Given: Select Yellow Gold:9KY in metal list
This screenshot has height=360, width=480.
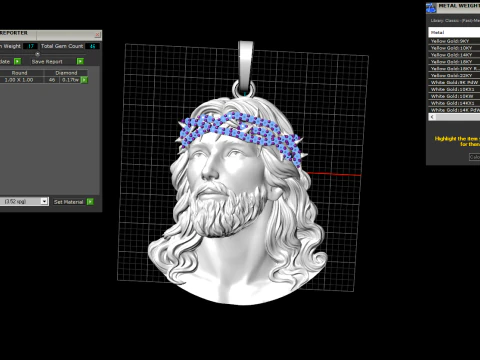Looking at the screenshot, I should [x=454, y=41].
